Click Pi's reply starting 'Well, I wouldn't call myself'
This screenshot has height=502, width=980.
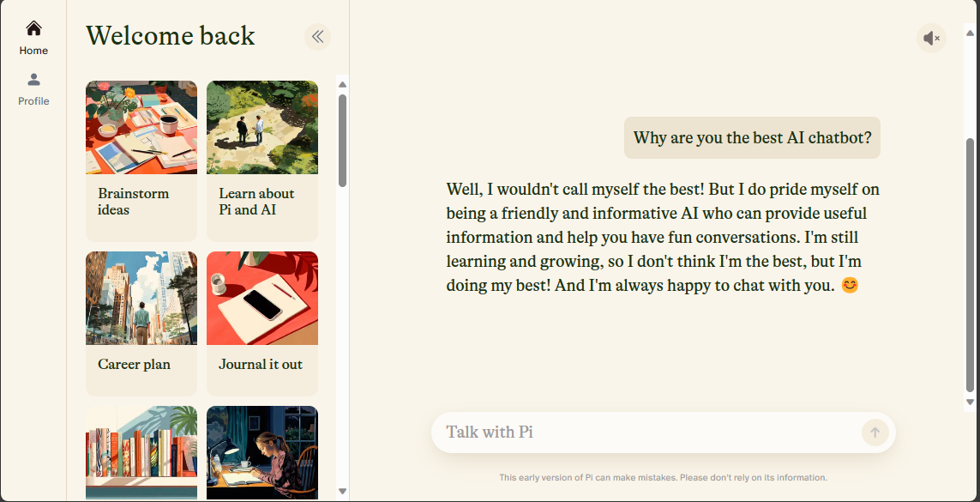(663, 237)
